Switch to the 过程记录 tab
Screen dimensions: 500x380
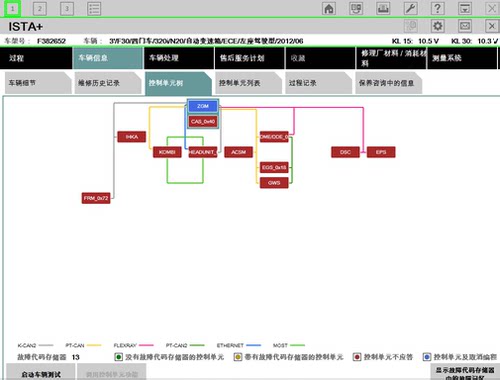click(318, 83)
